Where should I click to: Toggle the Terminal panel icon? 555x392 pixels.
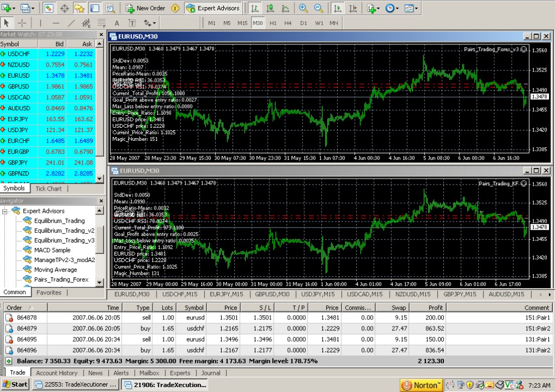coord(94,8)
